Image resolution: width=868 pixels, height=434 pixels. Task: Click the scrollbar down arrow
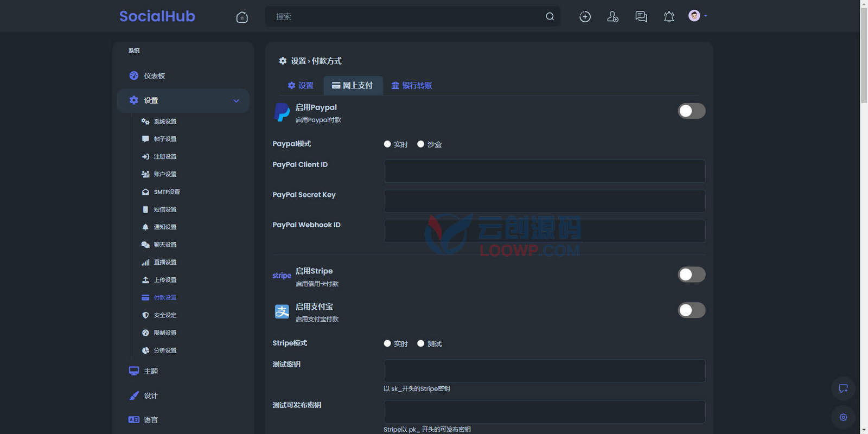coord(864,430)
